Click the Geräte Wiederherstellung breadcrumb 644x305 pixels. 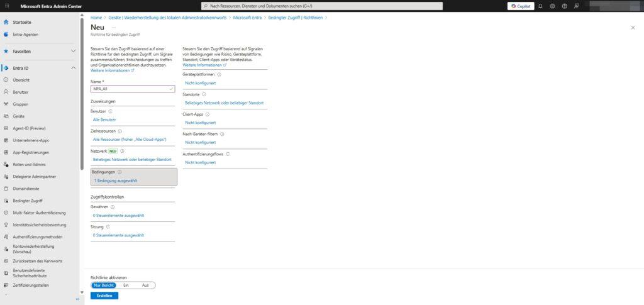pyautogui.click(x=167, y=18)
